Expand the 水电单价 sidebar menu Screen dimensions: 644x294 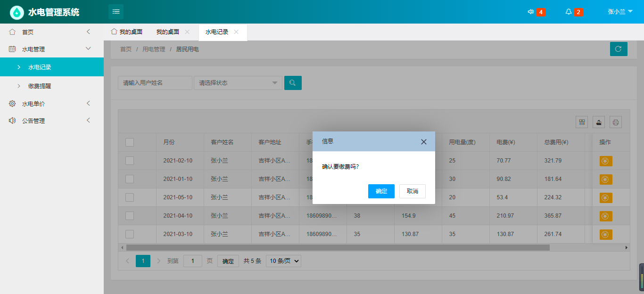52,104
